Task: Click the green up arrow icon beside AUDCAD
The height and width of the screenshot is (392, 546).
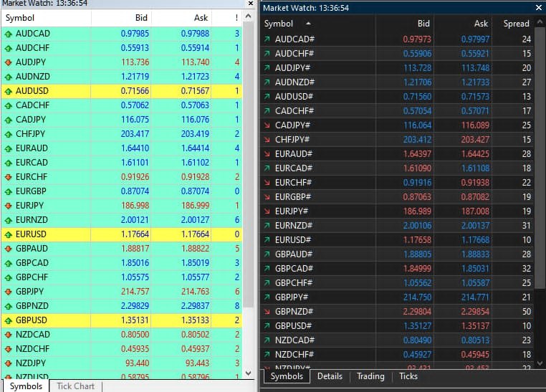Action: point(9,34)
